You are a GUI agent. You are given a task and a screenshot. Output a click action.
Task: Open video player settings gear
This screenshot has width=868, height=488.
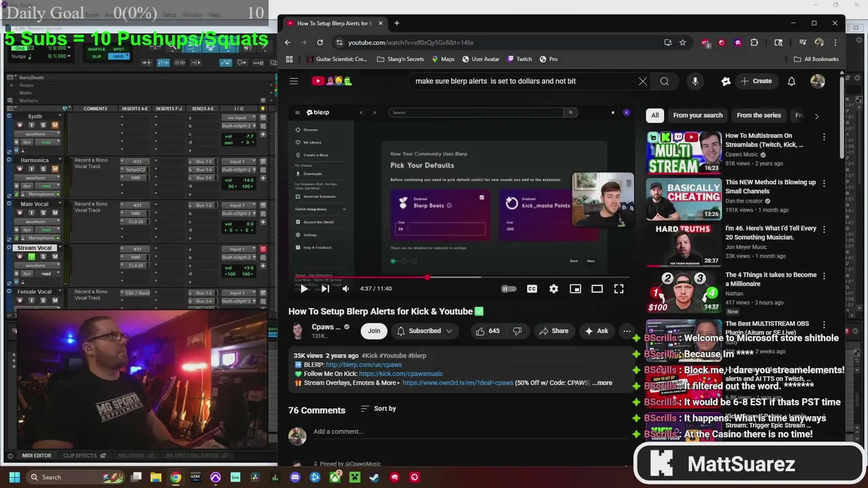click(x=553, y=289)
